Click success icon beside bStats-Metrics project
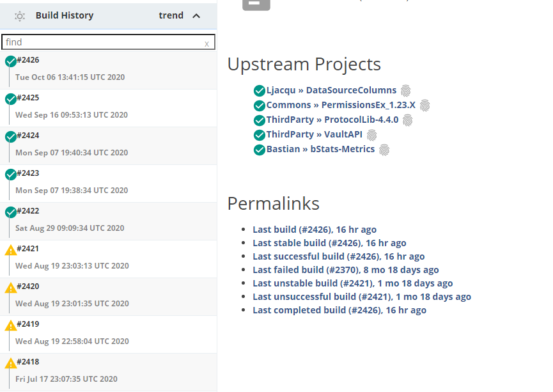This screenshot has width=553, height=392. 259,150
